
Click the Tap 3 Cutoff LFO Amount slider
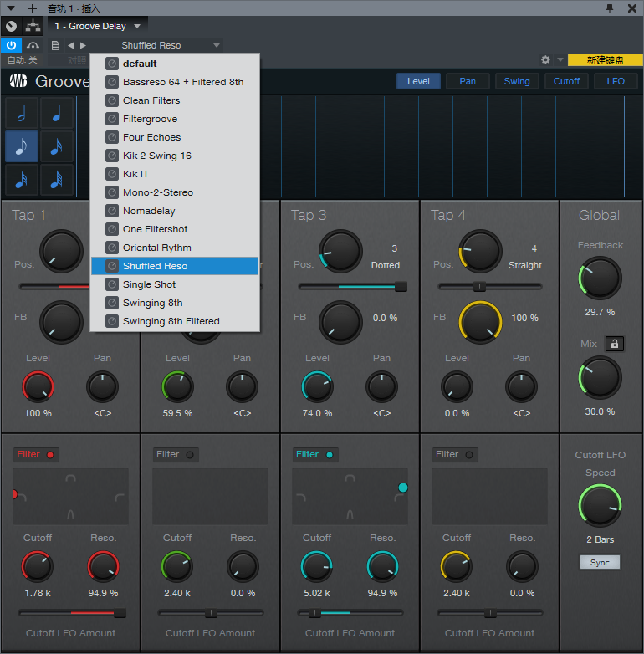(x=350, y=613)
